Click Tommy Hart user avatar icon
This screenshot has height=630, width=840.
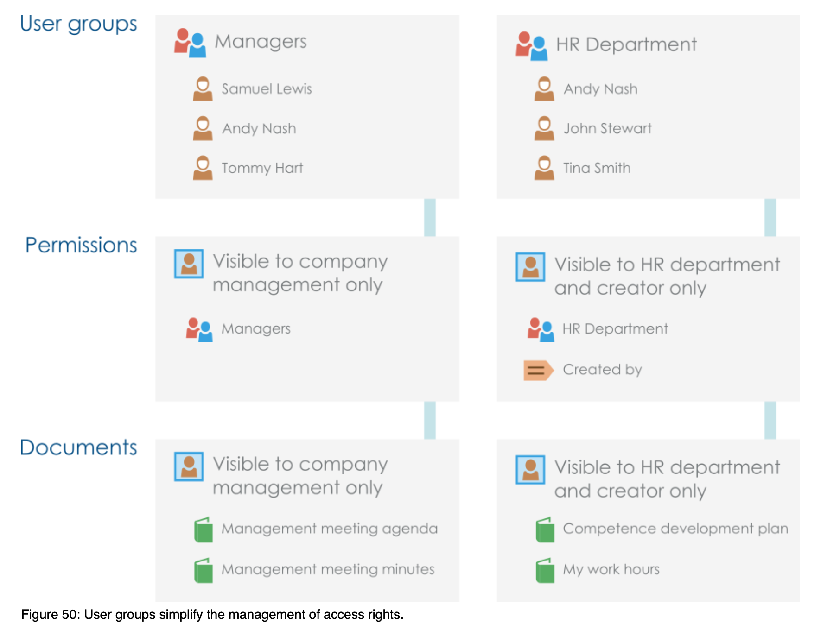click(x=203, y=168)
